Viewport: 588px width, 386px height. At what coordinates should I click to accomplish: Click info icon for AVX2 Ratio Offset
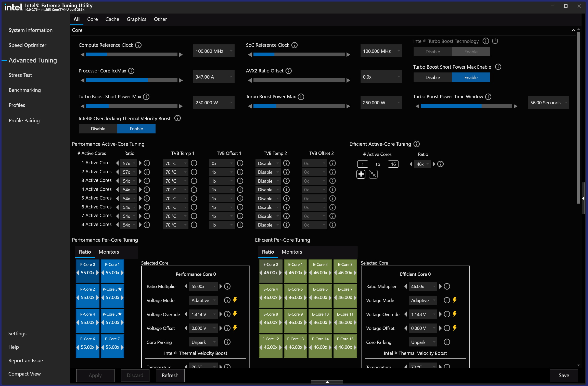pos(289,71)
